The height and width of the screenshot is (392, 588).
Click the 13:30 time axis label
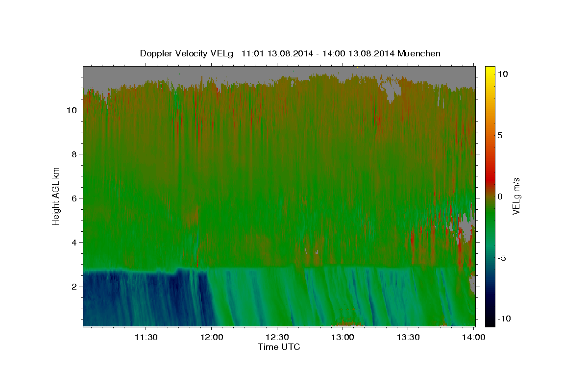click(408, 337)
